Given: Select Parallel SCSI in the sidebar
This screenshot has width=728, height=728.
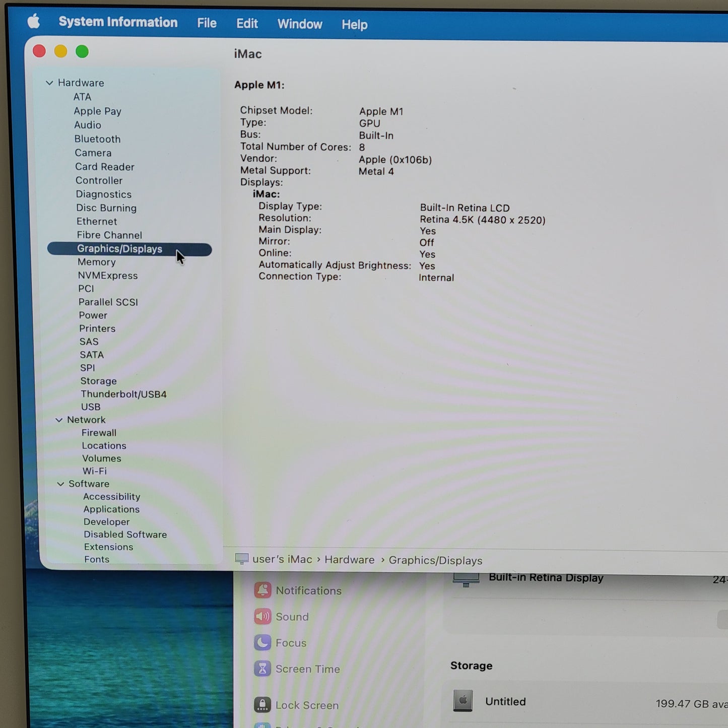Looking at the screenshot, I should tap(108, 302).
